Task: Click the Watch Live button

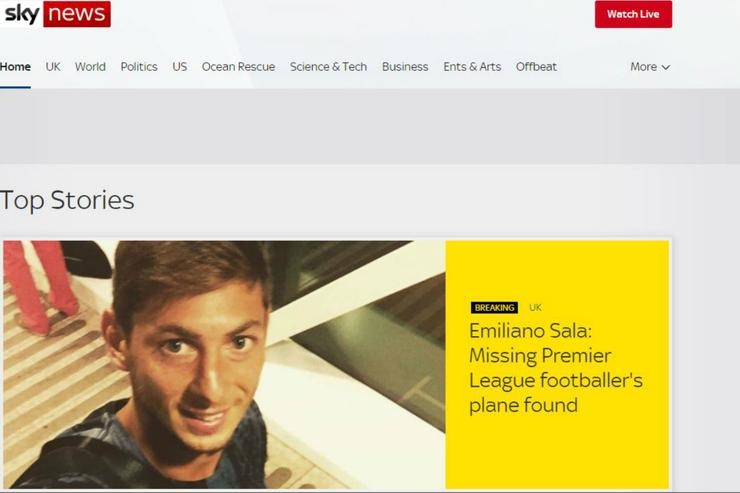Action: (633, 14)
